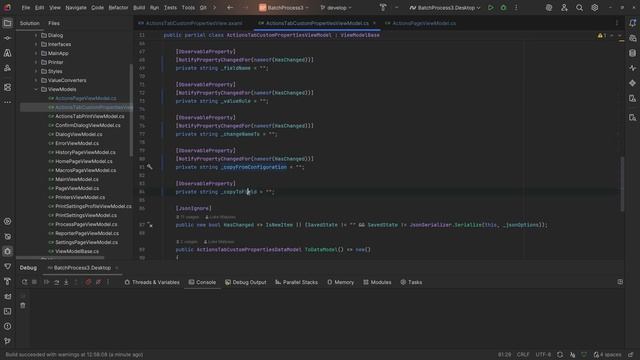Switch to the Debug Output tab
The width and height of the screenshot is (640, 360).
click(x=246, y=282)
